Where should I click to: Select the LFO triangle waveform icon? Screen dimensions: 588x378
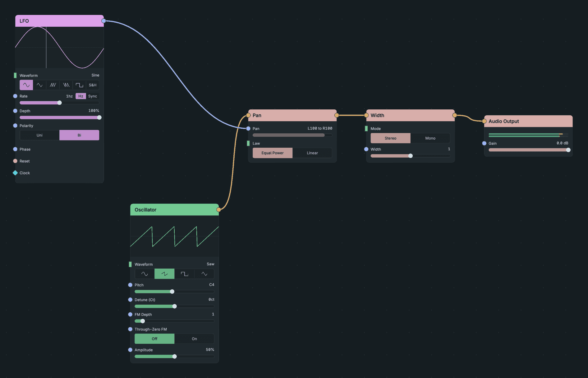click(39, 85)
